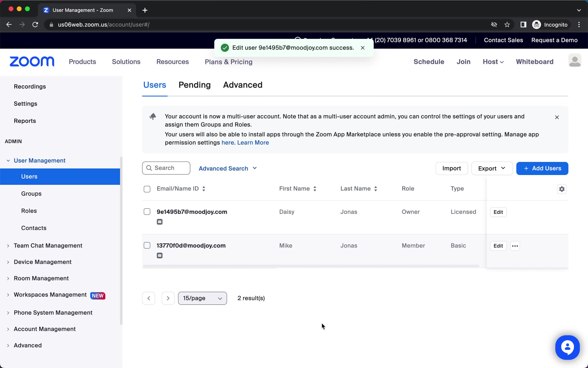
Task: Click the tracking-blocked eye icon
Action: coord(494,25)
